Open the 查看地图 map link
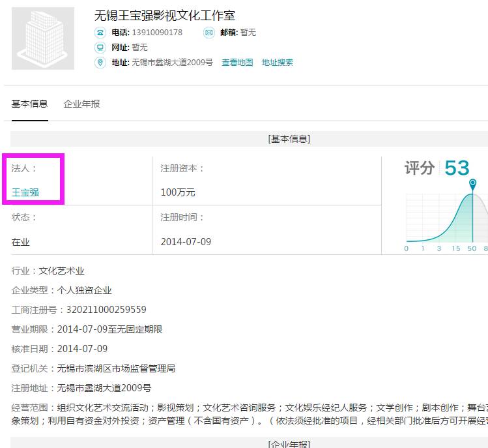This screenshot has width=488, height=448. point(237,63)
